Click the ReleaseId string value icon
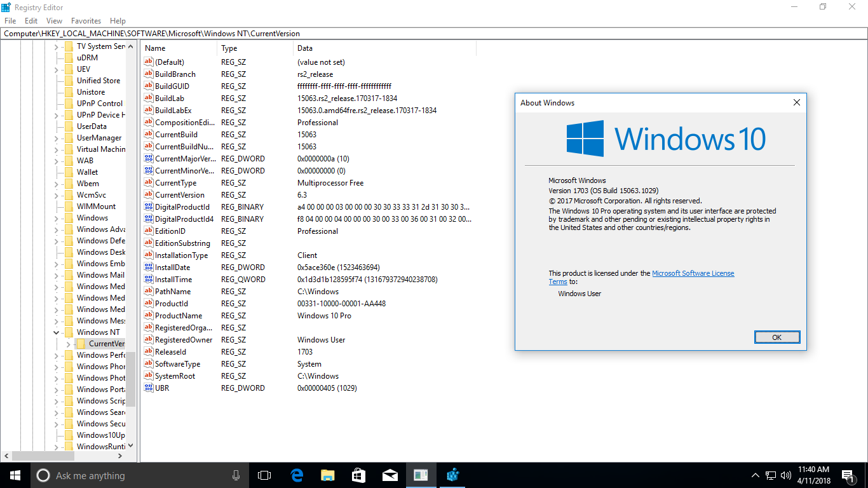The height and width of the screenshot is (488, 868). click(149, 352)
